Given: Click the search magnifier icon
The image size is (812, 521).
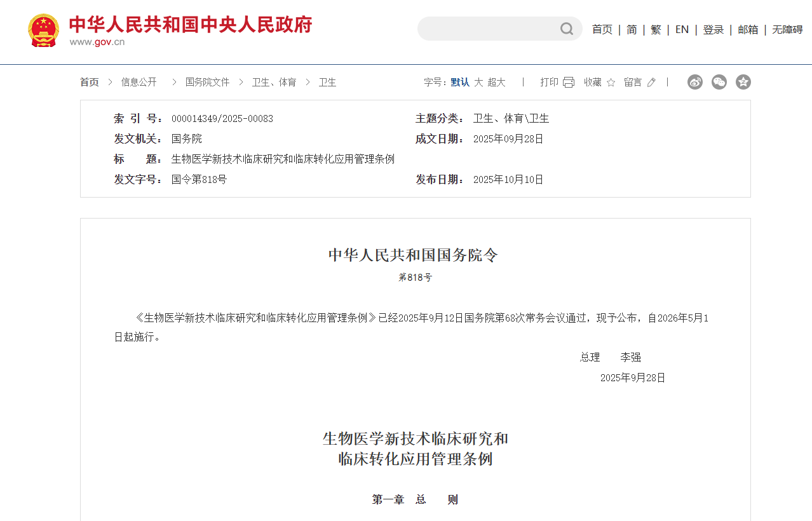Looking at the screenshot, I should pyautogui.click(x=565, y=29).
